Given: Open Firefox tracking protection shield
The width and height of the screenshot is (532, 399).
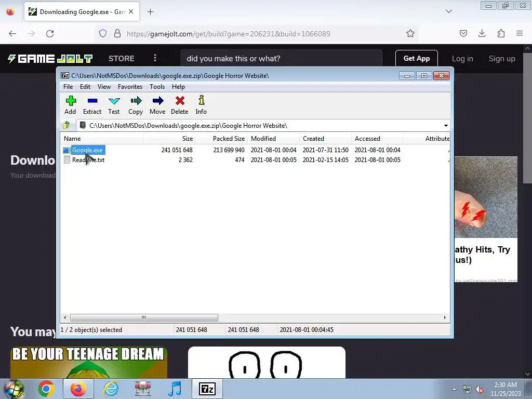Looking at the screenshot, I should click(103, 34).
